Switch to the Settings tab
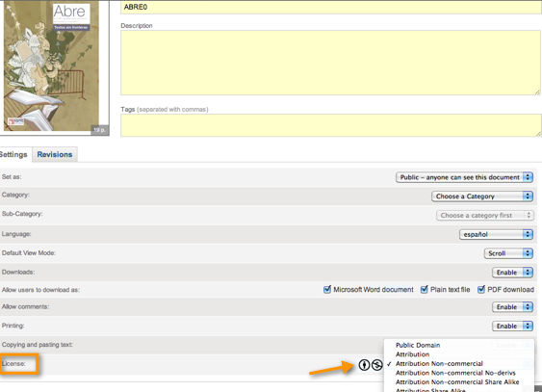 point(13,154)
